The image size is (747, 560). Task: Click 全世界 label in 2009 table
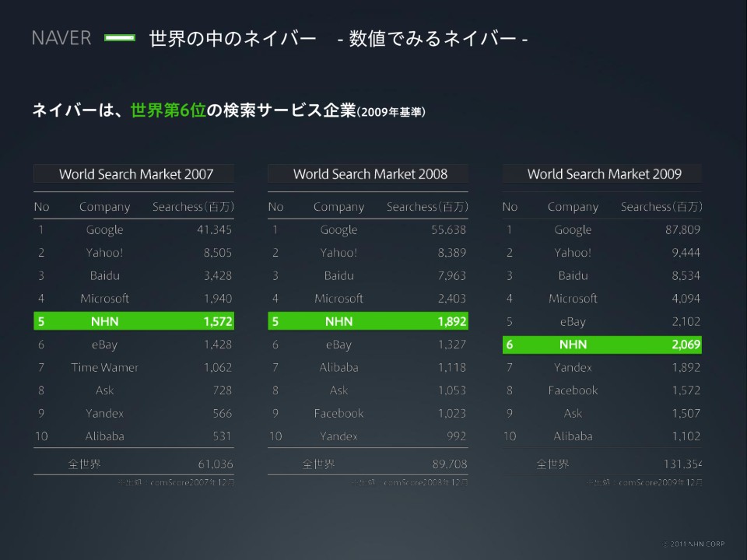(552, 464)
